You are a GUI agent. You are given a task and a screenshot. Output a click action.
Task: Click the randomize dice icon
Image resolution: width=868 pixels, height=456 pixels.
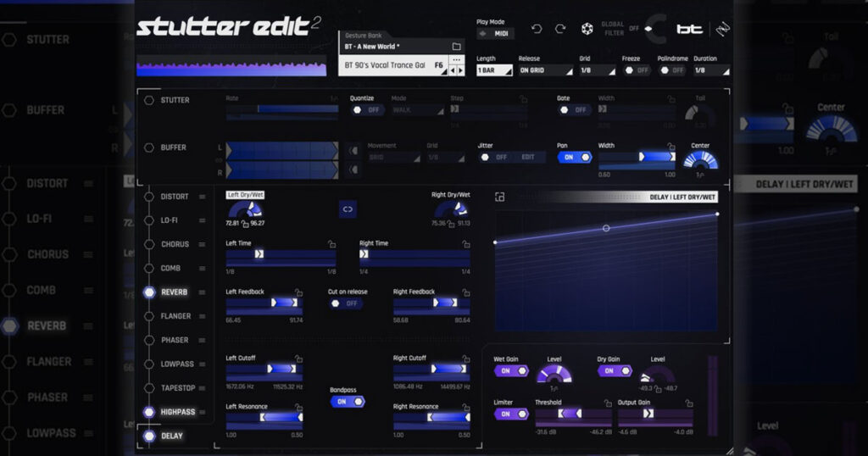(x=587, y=29)
